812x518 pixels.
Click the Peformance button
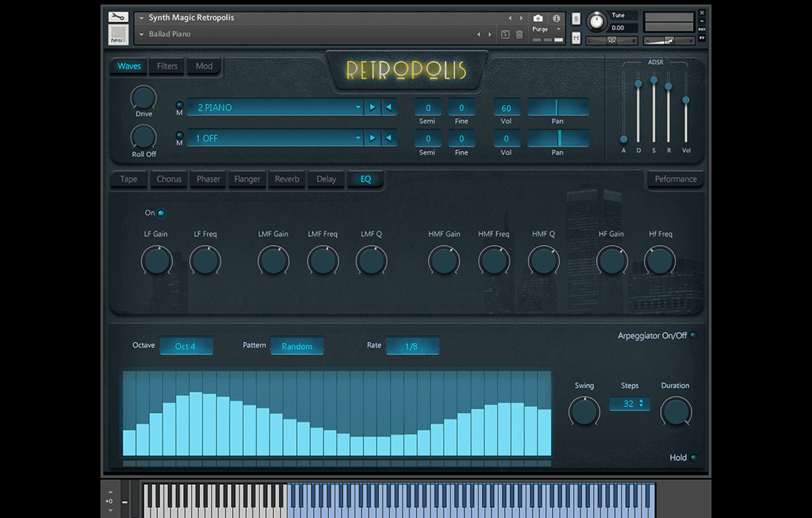[675, 179]
